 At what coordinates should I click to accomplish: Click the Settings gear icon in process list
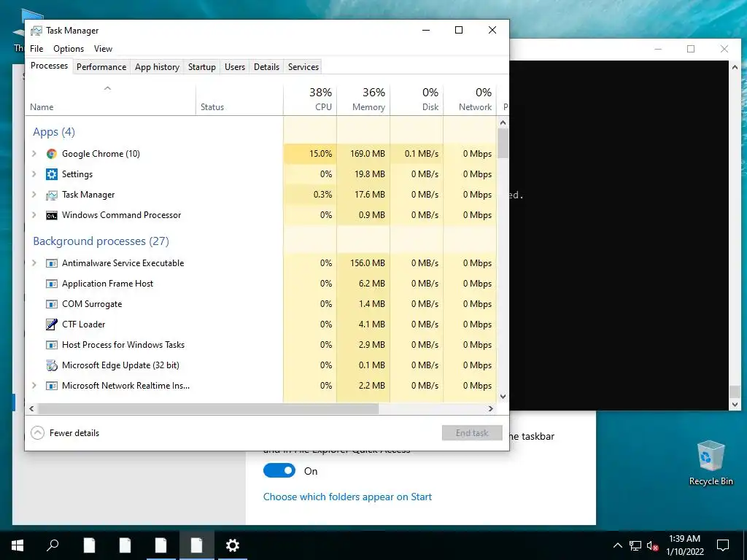(52, 174)
